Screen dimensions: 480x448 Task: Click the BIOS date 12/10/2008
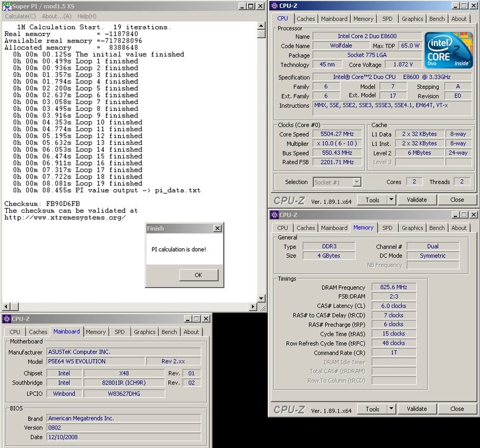point(124,437)
